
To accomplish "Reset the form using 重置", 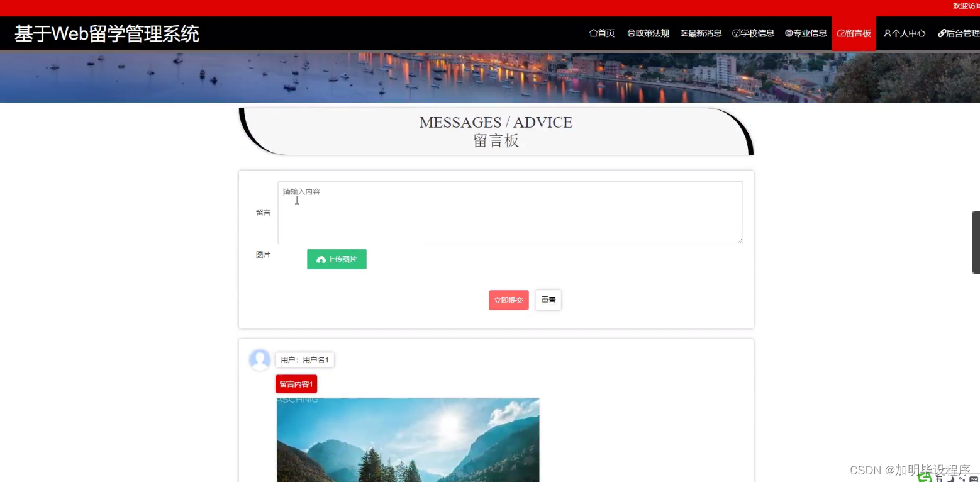I will pyautogui.click(x=547, y=300).
